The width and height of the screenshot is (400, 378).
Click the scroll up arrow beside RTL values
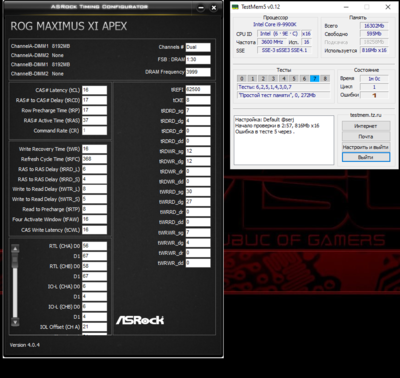(15, 249)
